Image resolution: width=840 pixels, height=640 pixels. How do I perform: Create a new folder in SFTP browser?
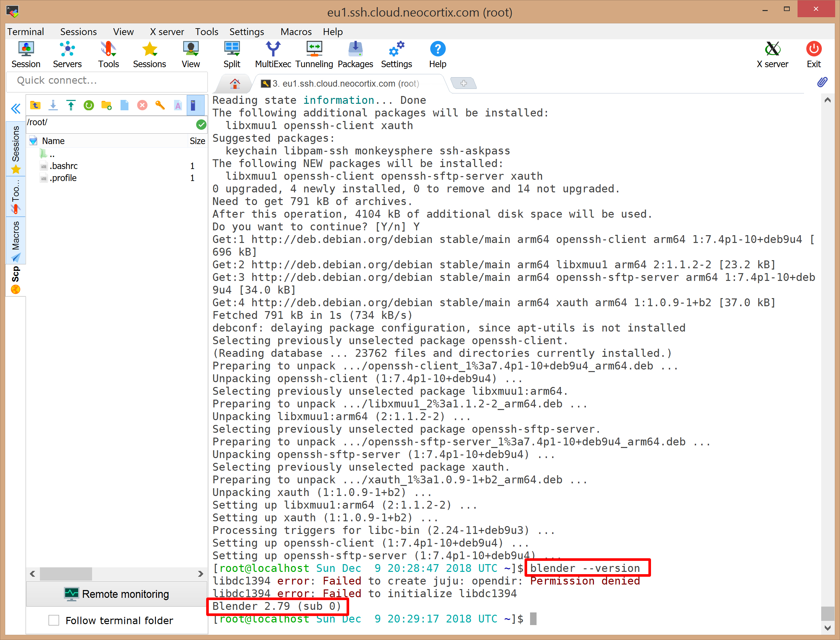click(107, 105)
